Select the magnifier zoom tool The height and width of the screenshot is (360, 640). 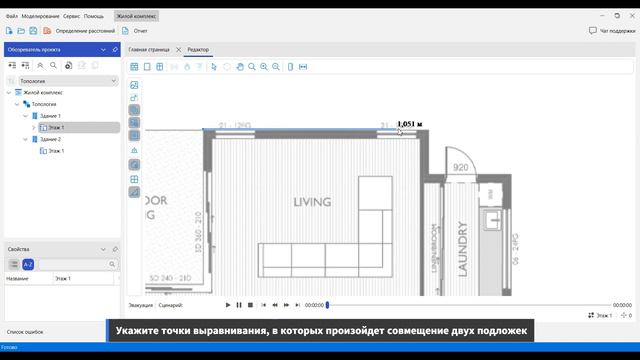(252, 67)
